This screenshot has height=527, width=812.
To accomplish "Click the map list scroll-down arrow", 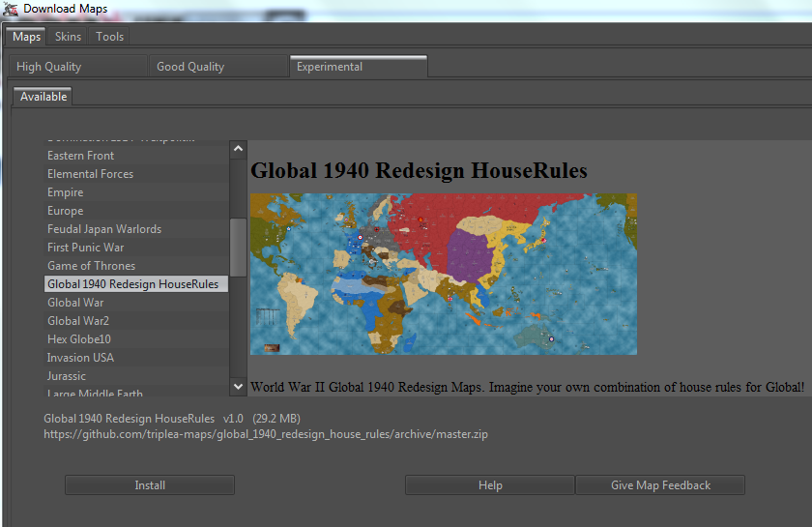I will [x=238, y=387].
